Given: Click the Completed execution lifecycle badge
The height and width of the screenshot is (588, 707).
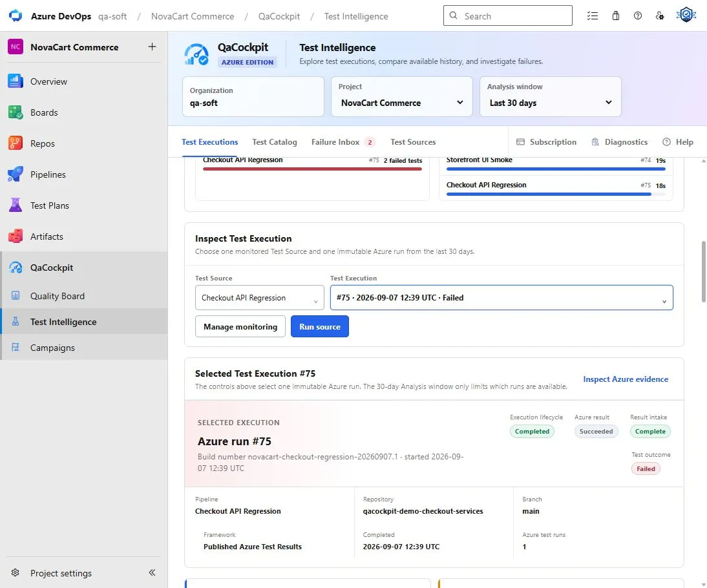Looking at the screenshot, I should pyautogui.click(x=532, y=431).
